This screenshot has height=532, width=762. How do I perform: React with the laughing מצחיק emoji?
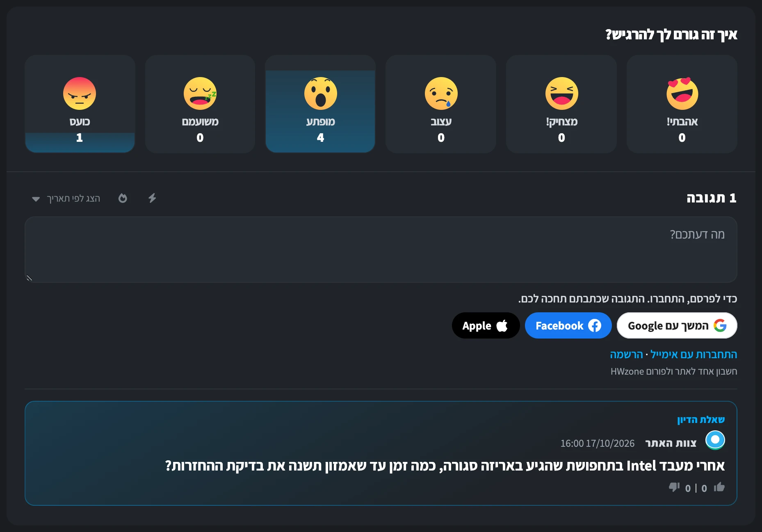561,104
